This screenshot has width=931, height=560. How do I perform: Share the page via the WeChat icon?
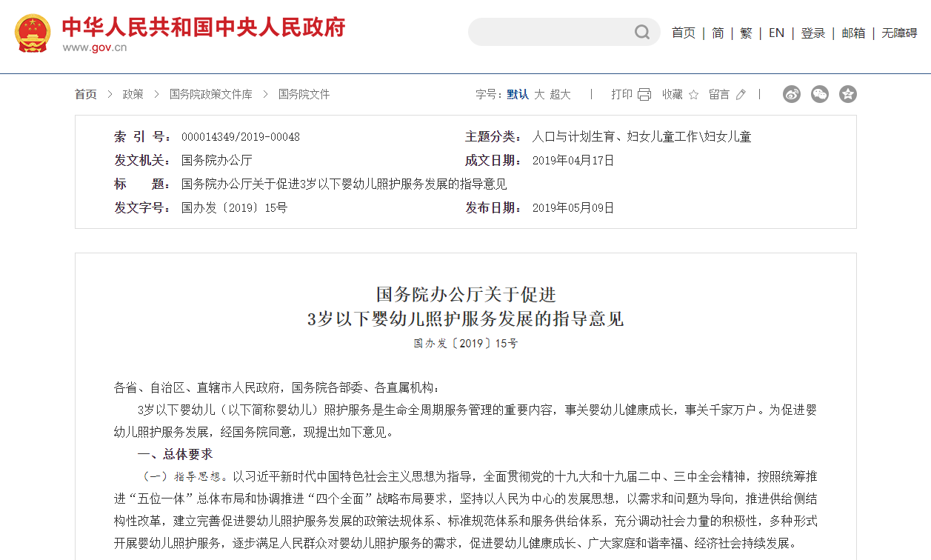(820, 94)
